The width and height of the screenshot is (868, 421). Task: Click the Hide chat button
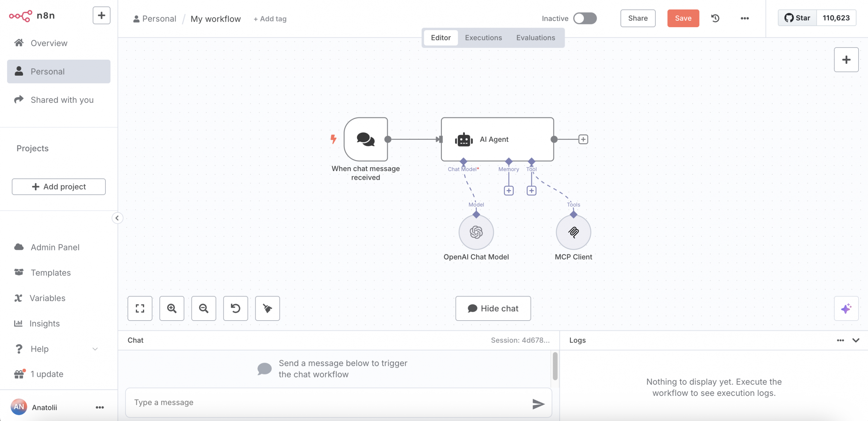493,308
